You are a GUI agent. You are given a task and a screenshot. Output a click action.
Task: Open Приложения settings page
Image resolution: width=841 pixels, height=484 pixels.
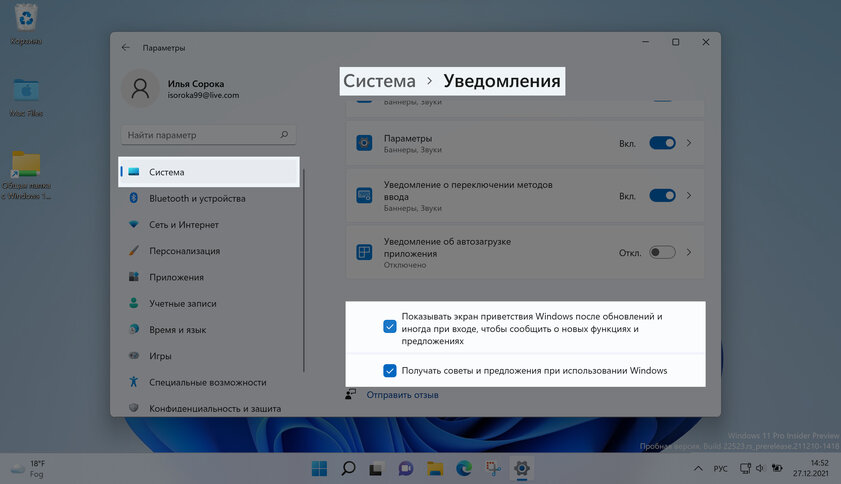tap(209, 277)
